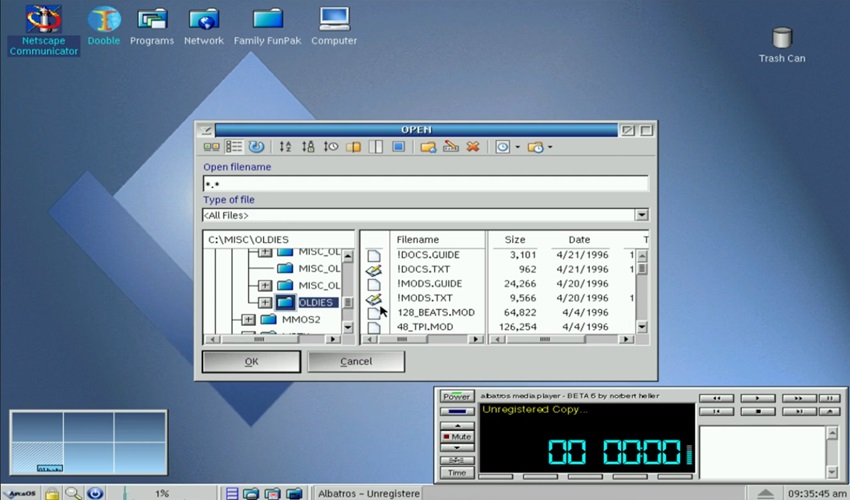Select file !MODS.GUIDE
The image size is (850, 500).
click(429, 284)
